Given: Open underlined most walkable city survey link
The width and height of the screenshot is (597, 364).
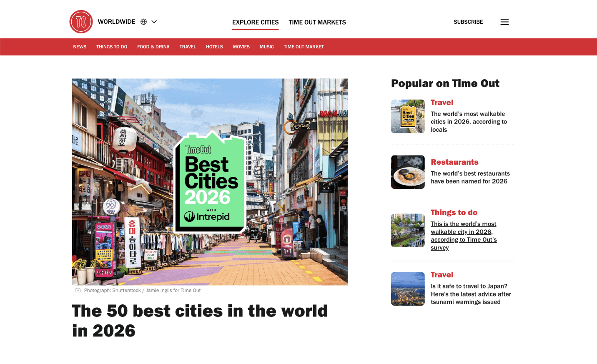Looking at the screenshot, I should 464,236.
